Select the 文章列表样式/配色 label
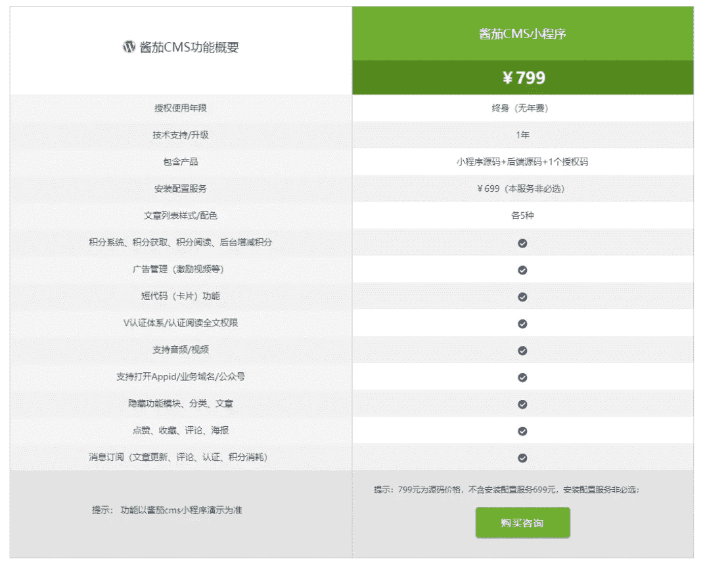The image size is (728, 566). tap(181, 216)
